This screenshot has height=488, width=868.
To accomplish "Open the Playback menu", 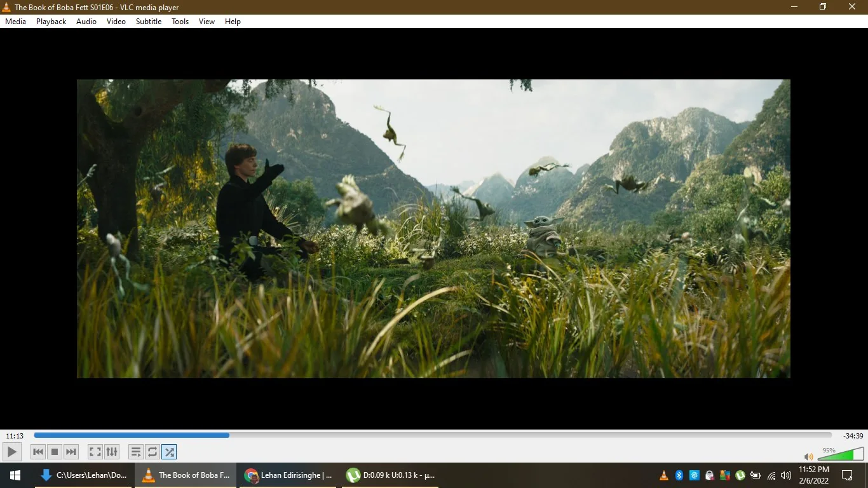I will point(51,22).
